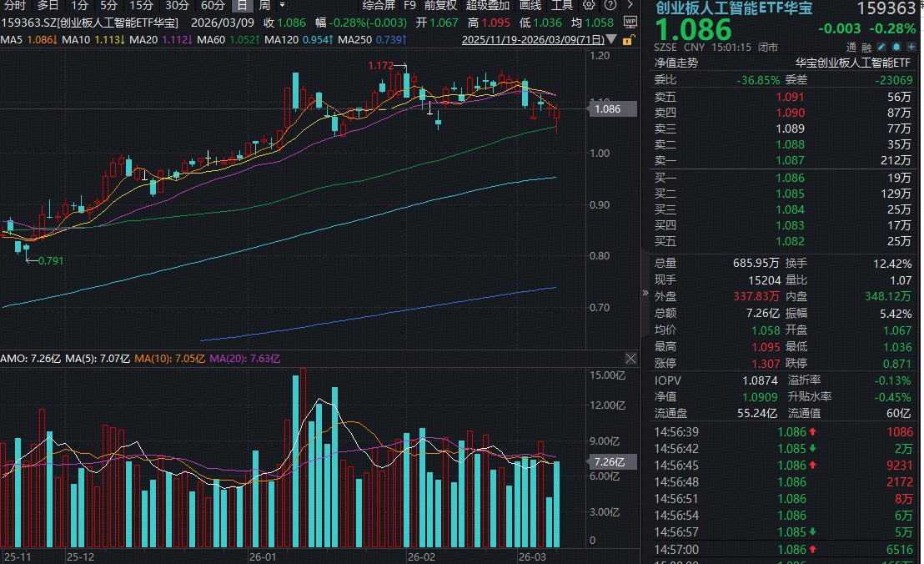The image size is (924, 564).
Task: Open the 净值走势 link
Action: [676, 63]
